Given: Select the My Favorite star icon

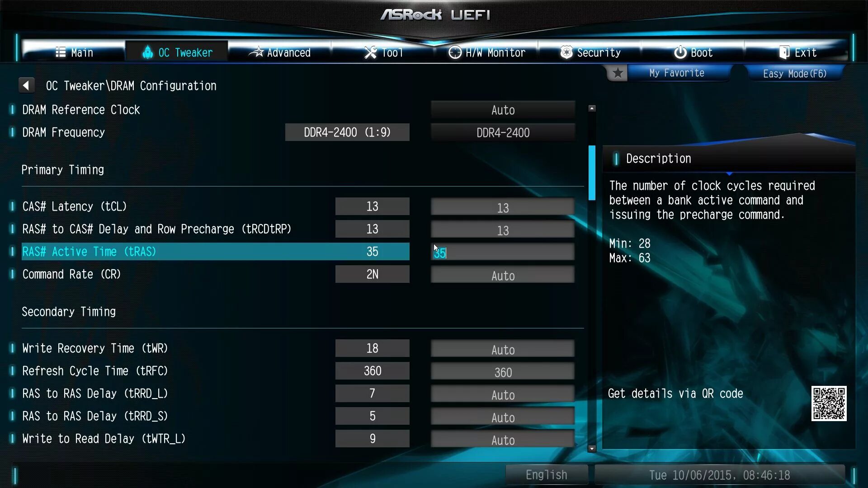Looking at the screenshot, I should click(617, 73).
